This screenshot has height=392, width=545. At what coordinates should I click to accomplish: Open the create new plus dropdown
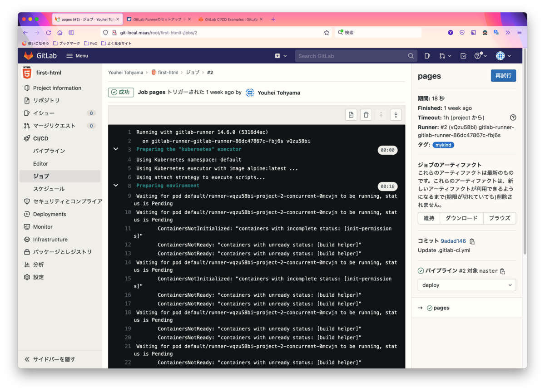281,56
